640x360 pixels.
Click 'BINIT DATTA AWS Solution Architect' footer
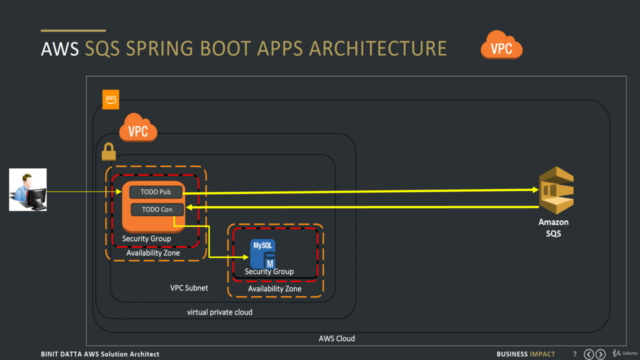(100, 354)
